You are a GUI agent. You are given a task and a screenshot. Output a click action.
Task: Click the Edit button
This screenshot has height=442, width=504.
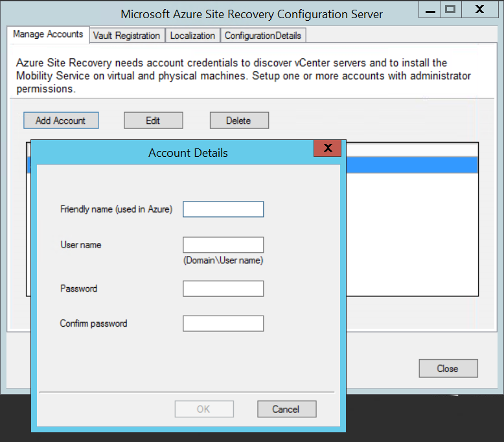click(x=154, y=121)
